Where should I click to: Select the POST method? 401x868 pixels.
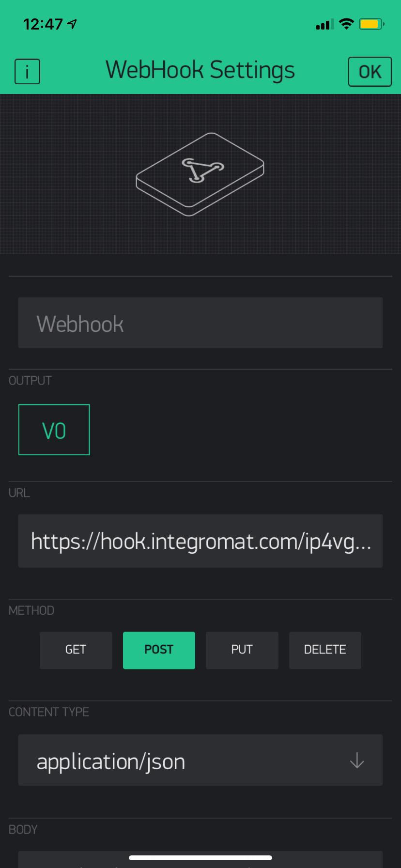pyautogui.click(x=159, y=650)
